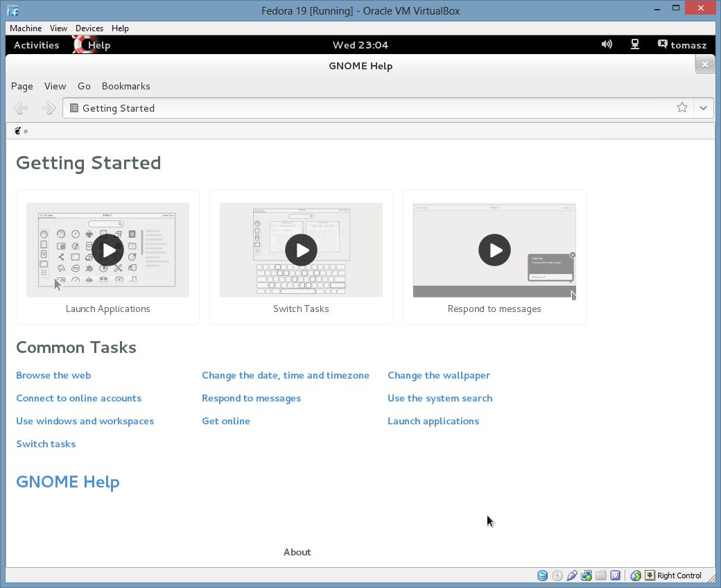
Task: Click the clock showing Wed 23:04
Action: pos(360,45)
